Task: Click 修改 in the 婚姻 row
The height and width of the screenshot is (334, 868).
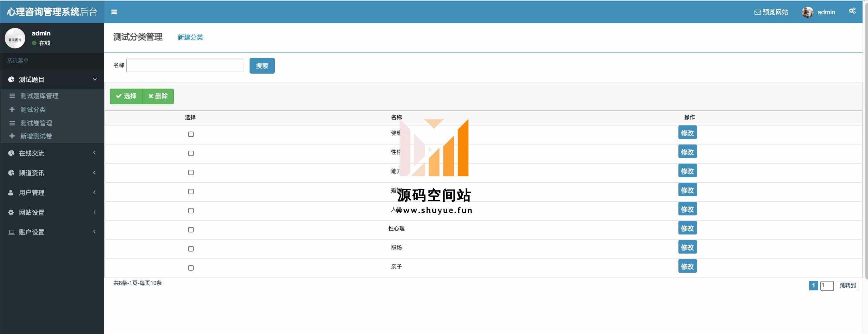Action: [687, 190]
